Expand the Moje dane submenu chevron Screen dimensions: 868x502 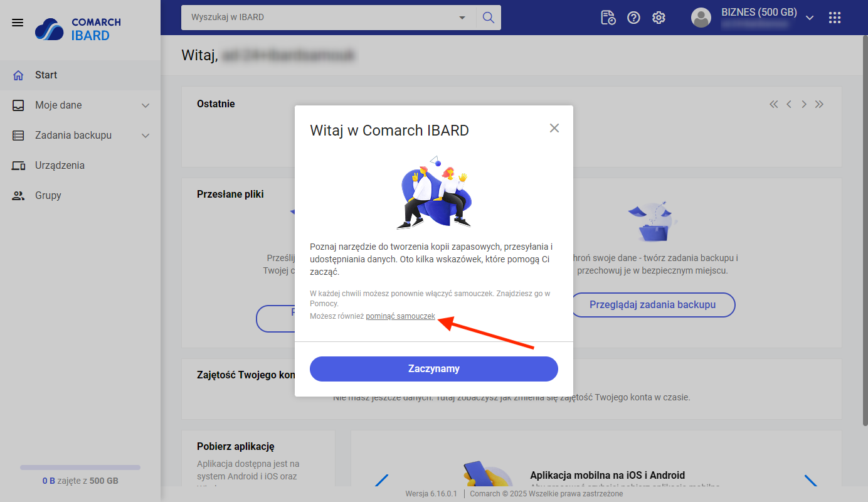146,105
